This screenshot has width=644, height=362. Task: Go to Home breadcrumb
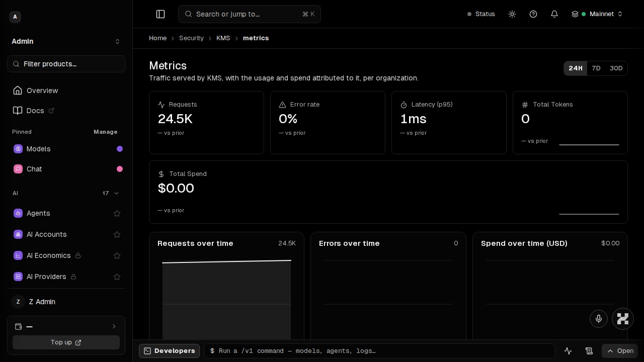(157, 38)
